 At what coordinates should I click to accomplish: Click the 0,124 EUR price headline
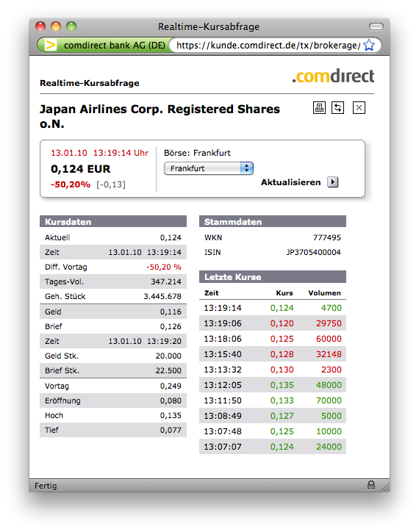click(x=80, y=169)
